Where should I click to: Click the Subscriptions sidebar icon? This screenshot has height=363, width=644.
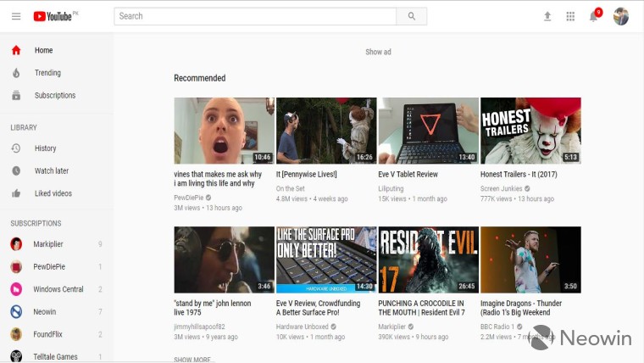click(16, 95)
